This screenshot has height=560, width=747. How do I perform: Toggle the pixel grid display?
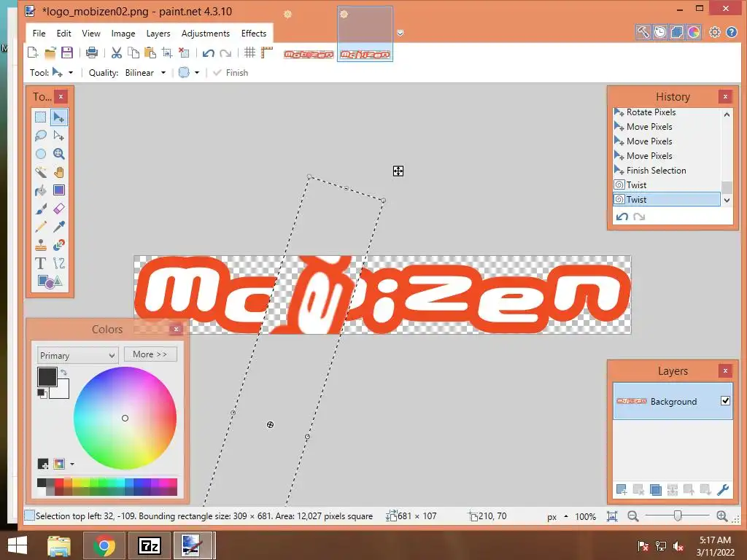pos(249,52)
